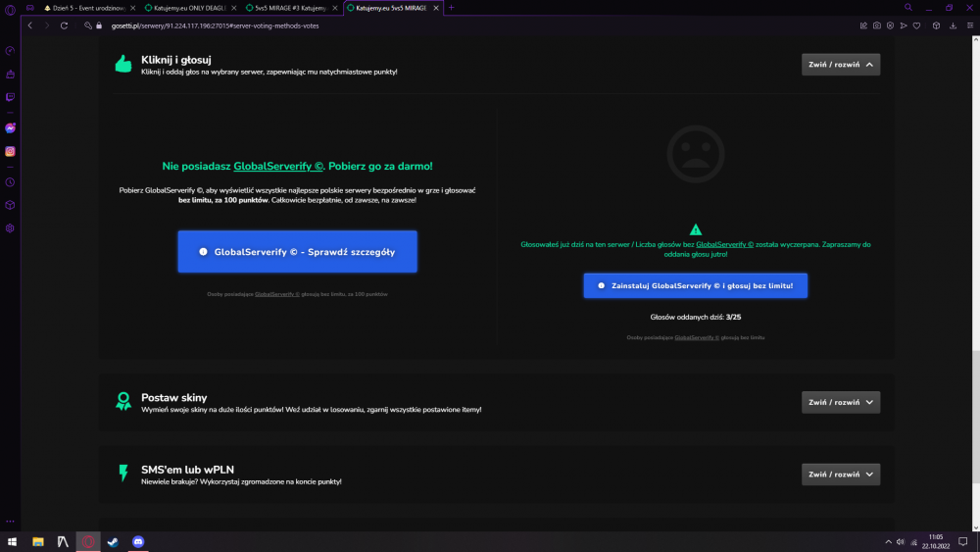Open GlobalServerify link in green heading
The image size is (980, 552).
(278, 166)
